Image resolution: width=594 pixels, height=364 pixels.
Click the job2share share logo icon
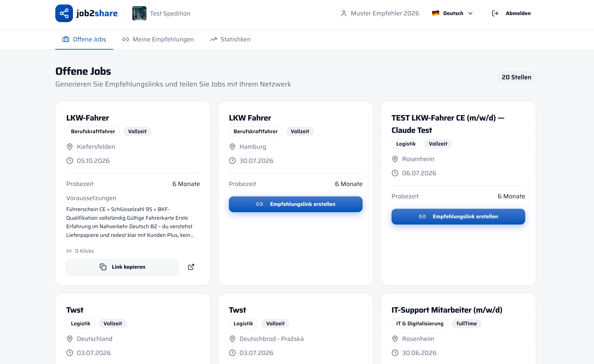click(x=64, y=13)
